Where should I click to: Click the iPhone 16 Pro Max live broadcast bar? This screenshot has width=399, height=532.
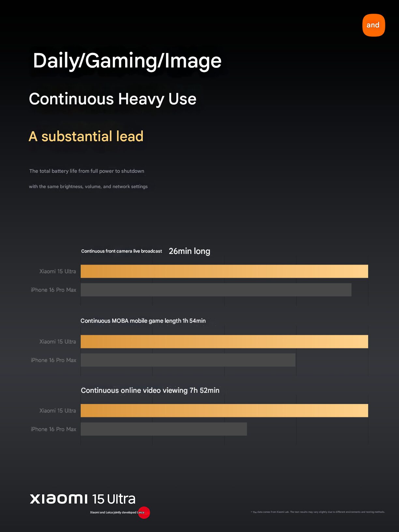(x=216, y=290)
